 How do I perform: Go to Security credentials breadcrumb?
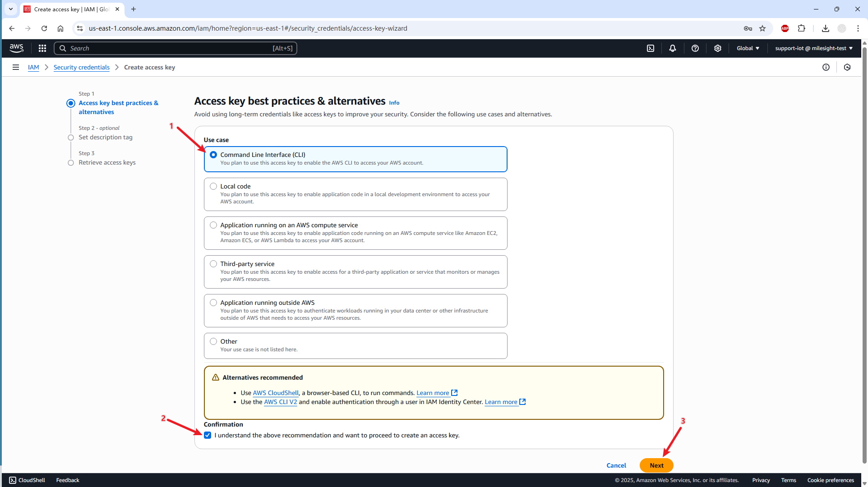[x=81, y=67]
